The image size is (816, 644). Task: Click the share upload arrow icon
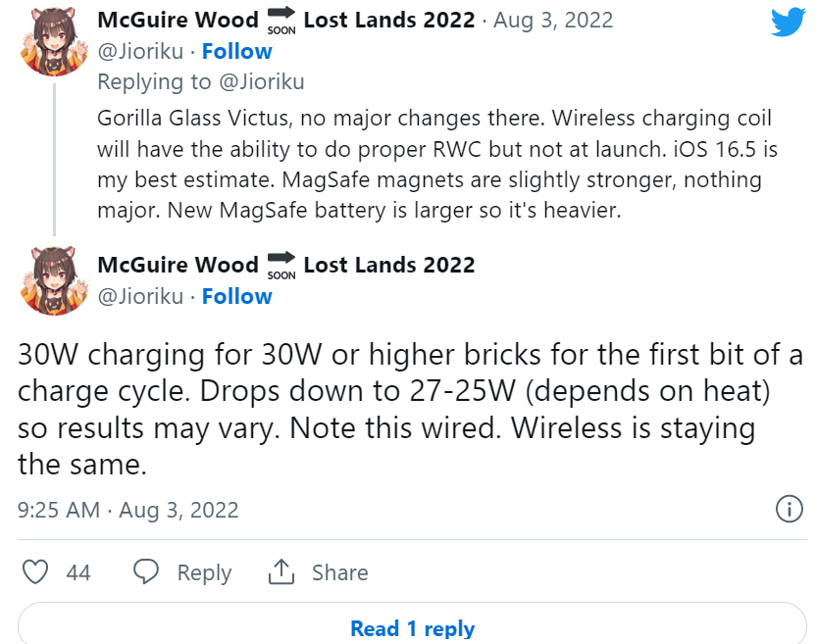[281, 571]
